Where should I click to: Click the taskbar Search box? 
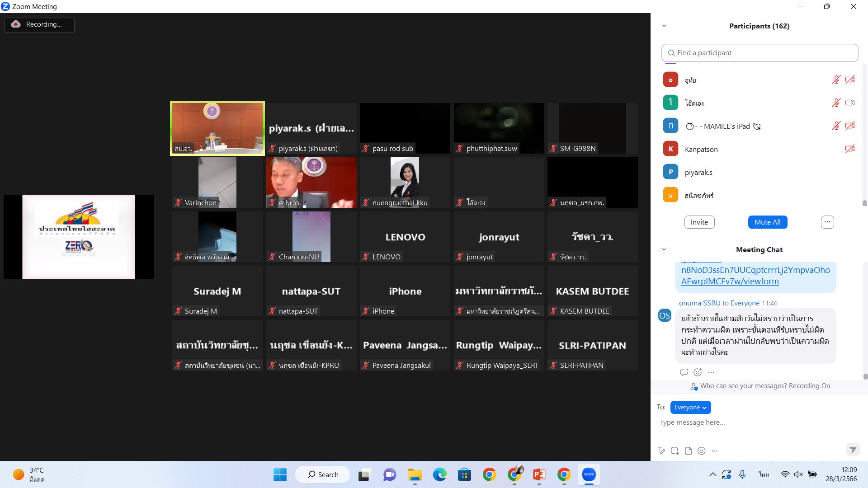click(323, 475)
